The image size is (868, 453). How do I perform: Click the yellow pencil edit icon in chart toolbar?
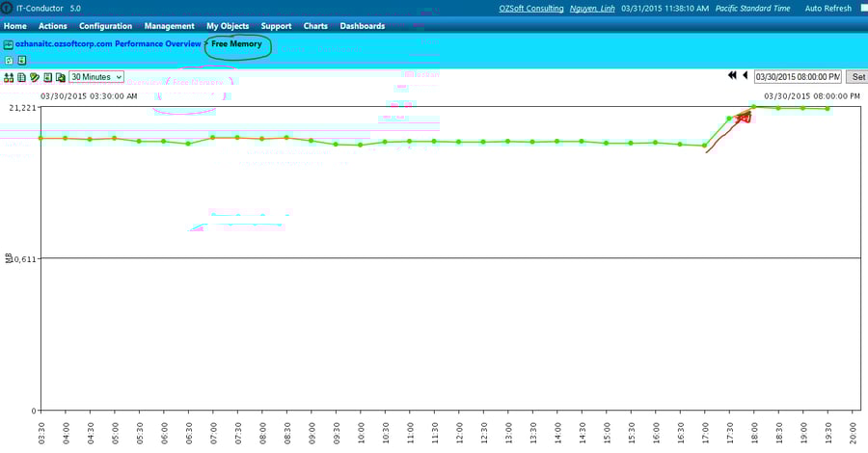pos(34,77)
